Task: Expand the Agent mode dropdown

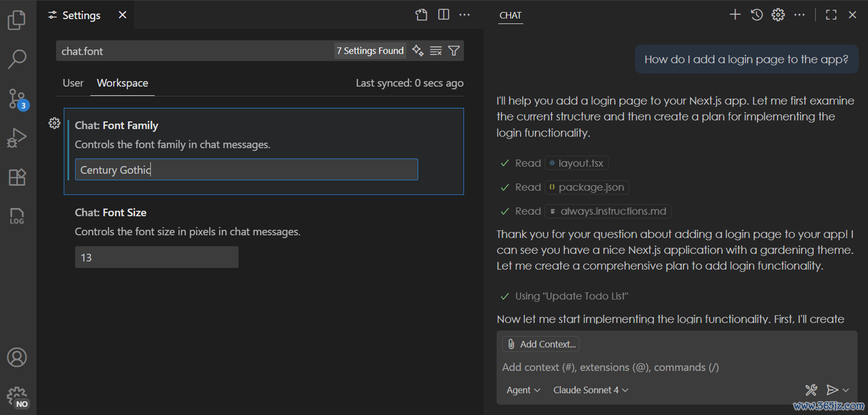Action: coord(523,390)
